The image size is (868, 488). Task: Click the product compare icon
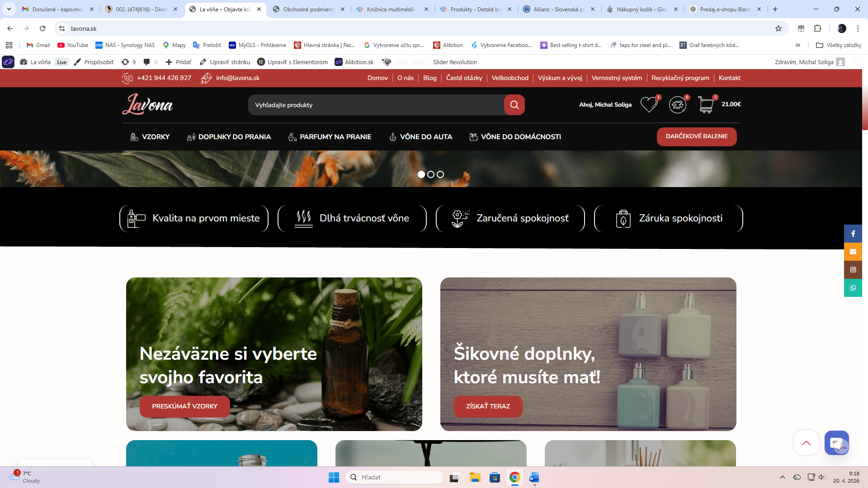pos(677,105)
